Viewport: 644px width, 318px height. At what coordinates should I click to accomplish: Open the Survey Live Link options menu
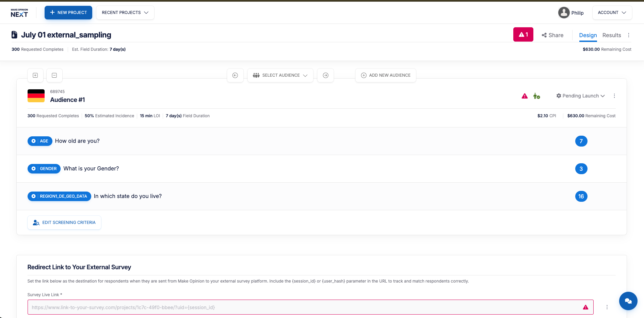(x=607, y=307)
